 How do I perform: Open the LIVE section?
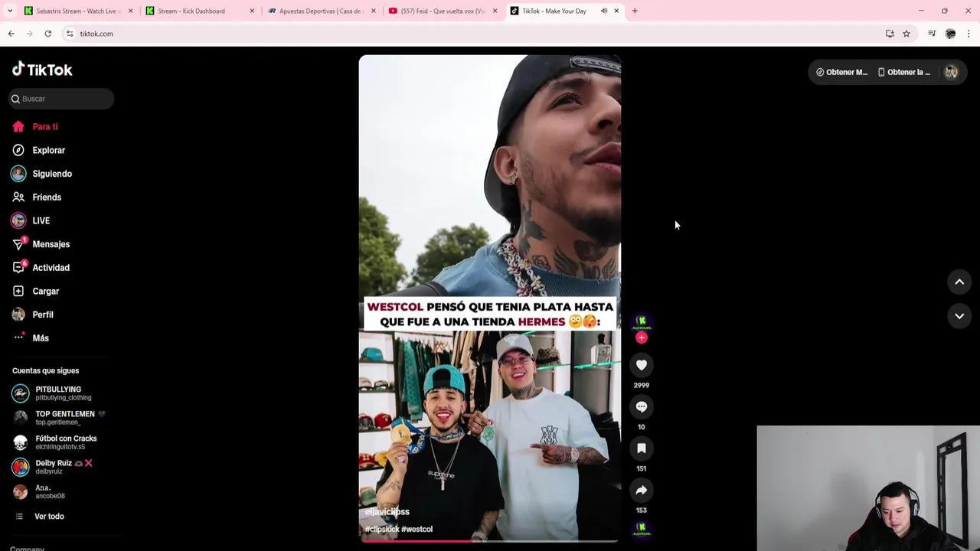point(41,221)
